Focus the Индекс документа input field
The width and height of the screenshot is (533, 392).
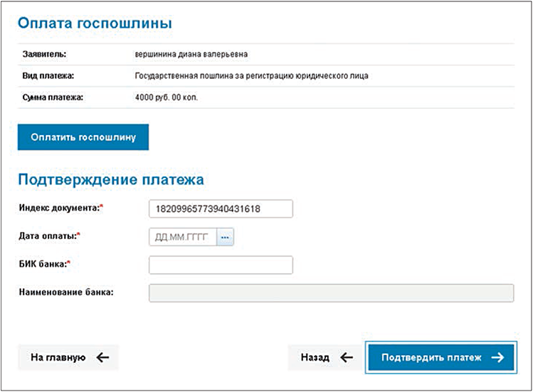pos(221,208)
